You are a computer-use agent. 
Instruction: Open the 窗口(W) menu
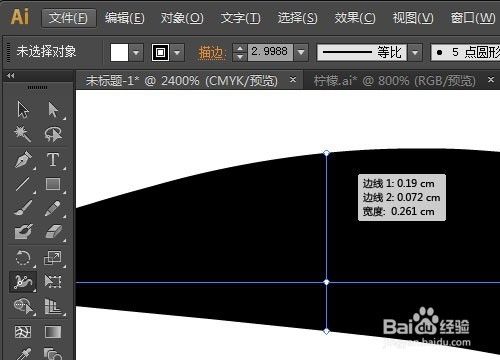pos(473,18)
